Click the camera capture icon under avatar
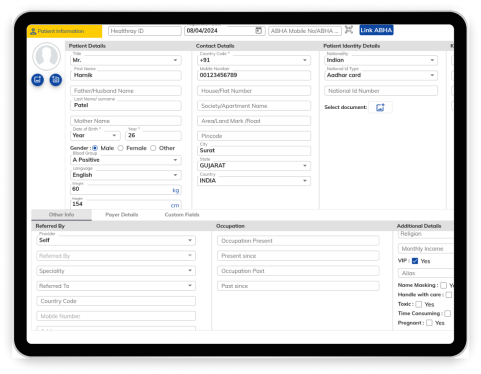The width and height of the screenshot is (481, 374). tap(56, 80)
